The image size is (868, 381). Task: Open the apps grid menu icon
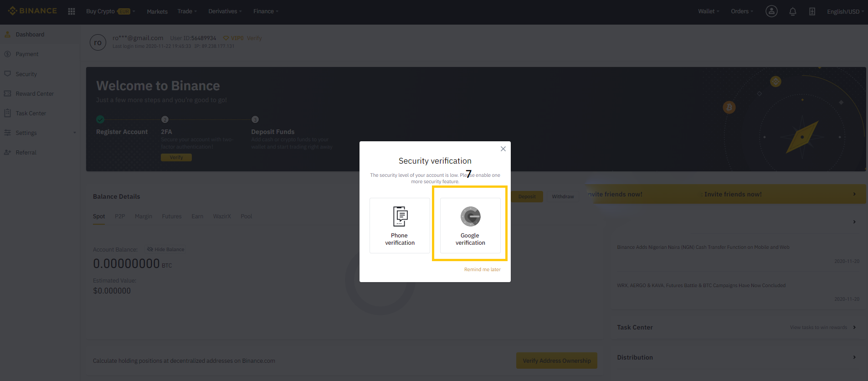click(72, 11)
